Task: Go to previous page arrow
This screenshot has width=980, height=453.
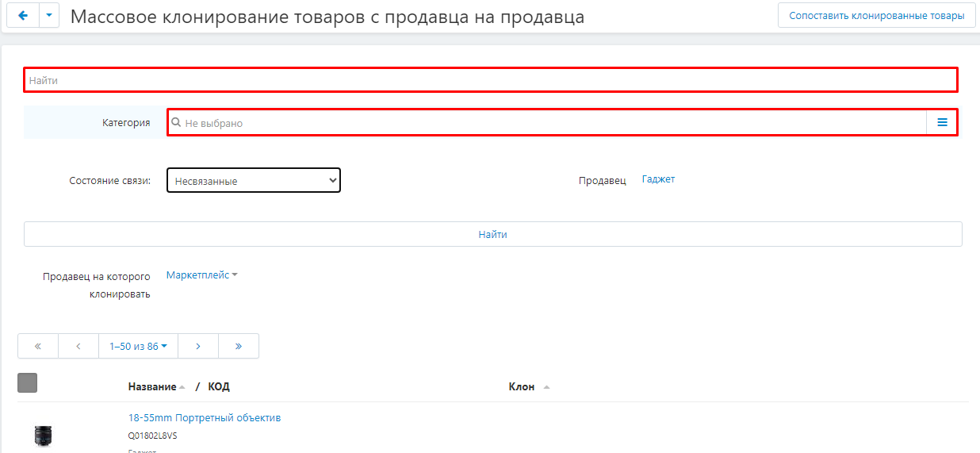Action: pyautogui.click(x=78, y=346)
